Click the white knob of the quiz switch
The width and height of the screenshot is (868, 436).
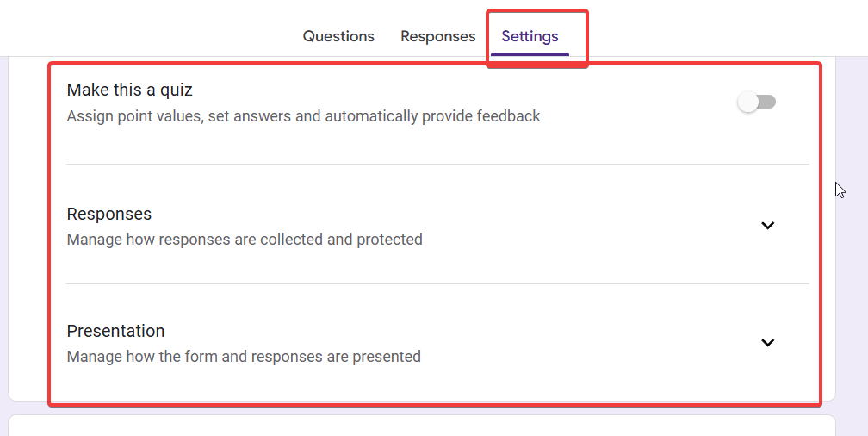[x=748, y=103]
